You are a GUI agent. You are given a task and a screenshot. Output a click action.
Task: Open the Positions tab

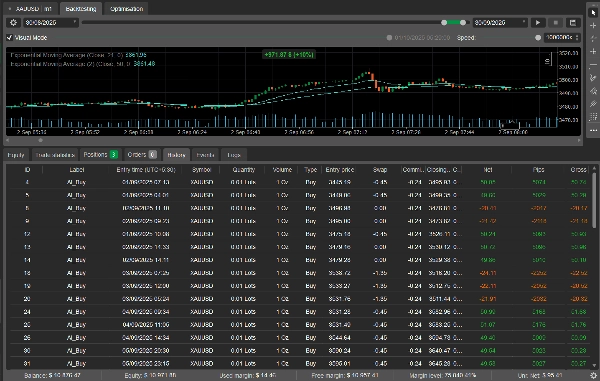(101, 155)
